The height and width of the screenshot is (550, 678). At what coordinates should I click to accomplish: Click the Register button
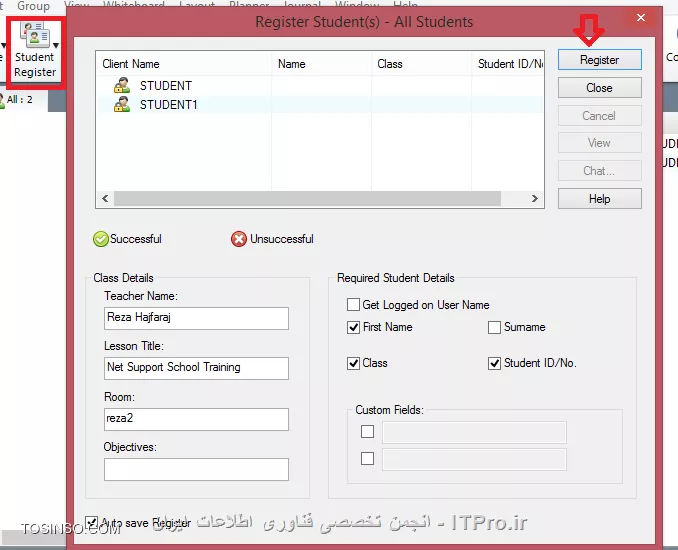click(599, 60)
